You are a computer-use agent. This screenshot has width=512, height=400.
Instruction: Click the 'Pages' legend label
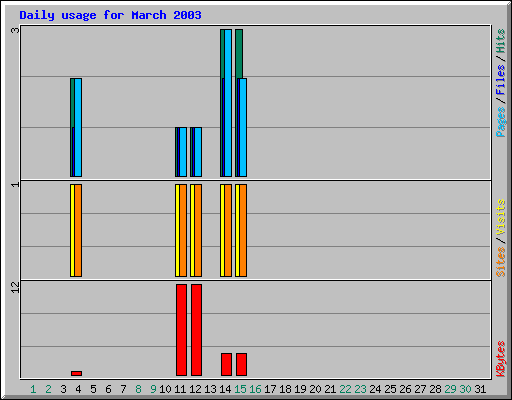tap(500, 122)
